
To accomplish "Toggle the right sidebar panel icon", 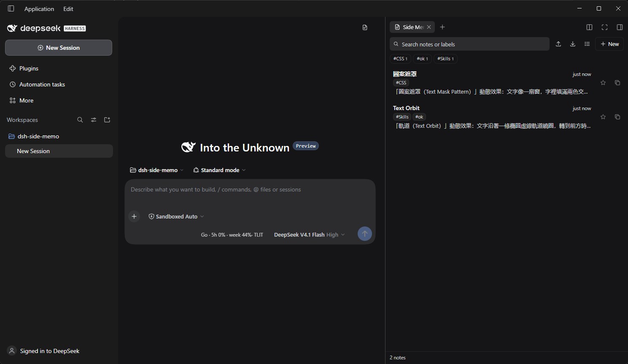I will pyautogui.click(x=620, y=27).
